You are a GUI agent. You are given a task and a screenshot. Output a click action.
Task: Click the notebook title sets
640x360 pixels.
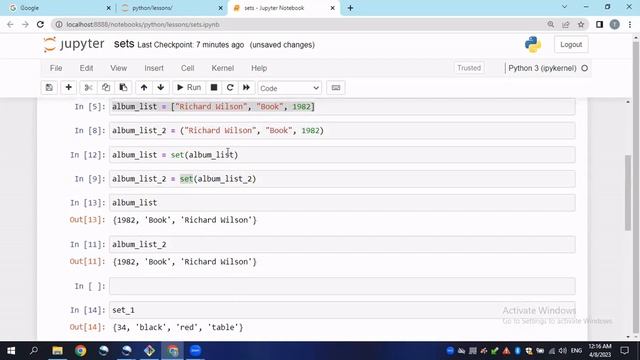124,44
